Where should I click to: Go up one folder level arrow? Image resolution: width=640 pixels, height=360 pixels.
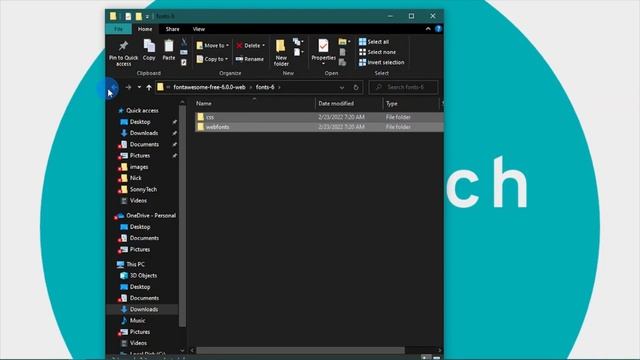pyautogui.click(x=149, y=87)
